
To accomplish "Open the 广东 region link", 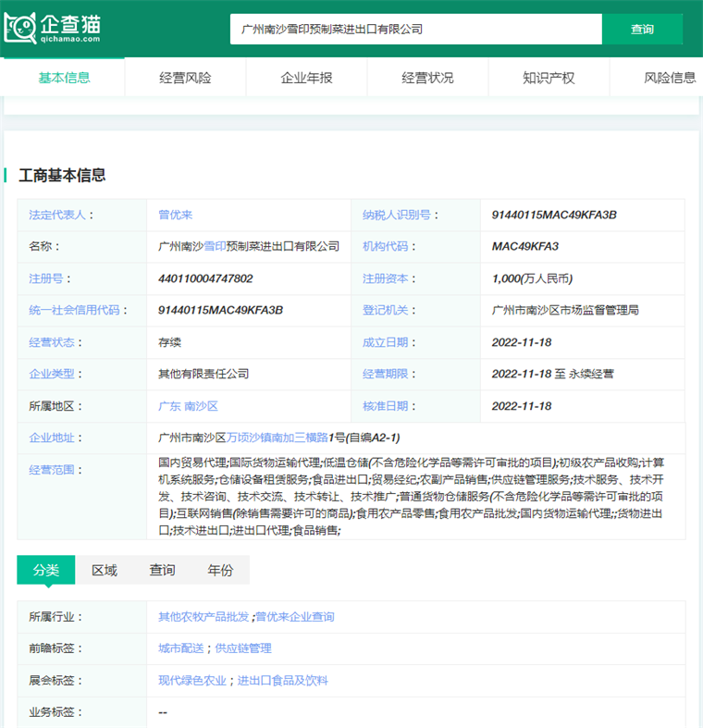I will (169, 406).
